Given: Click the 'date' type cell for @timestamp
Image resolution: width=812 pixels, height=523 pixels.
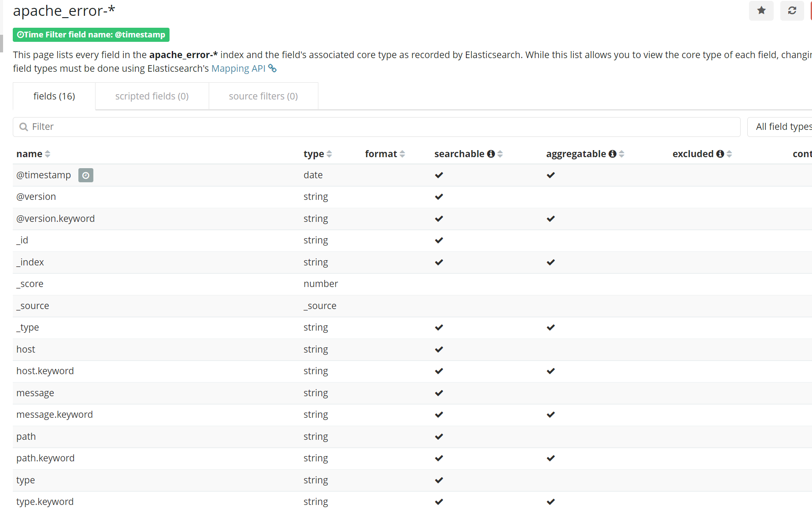Looking at the screenshot, I should click(x=313, y=175).
